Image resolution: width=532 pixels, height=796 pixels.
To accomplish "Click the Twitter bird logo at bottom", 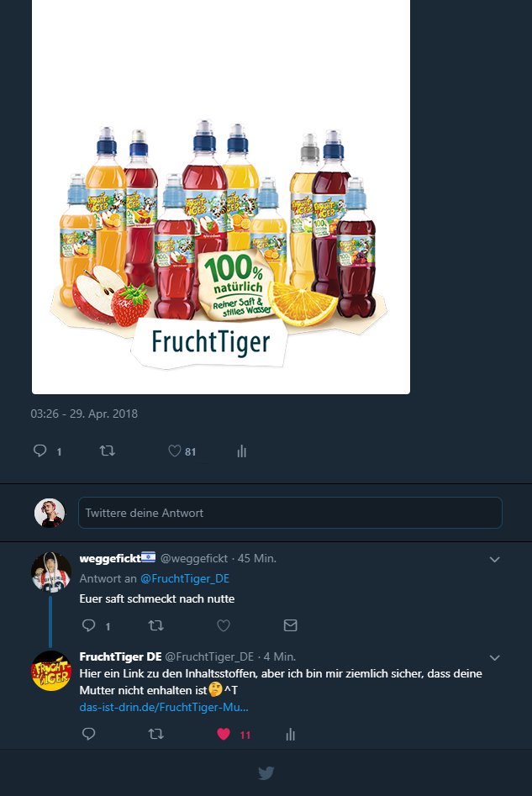I will point(266,773).
